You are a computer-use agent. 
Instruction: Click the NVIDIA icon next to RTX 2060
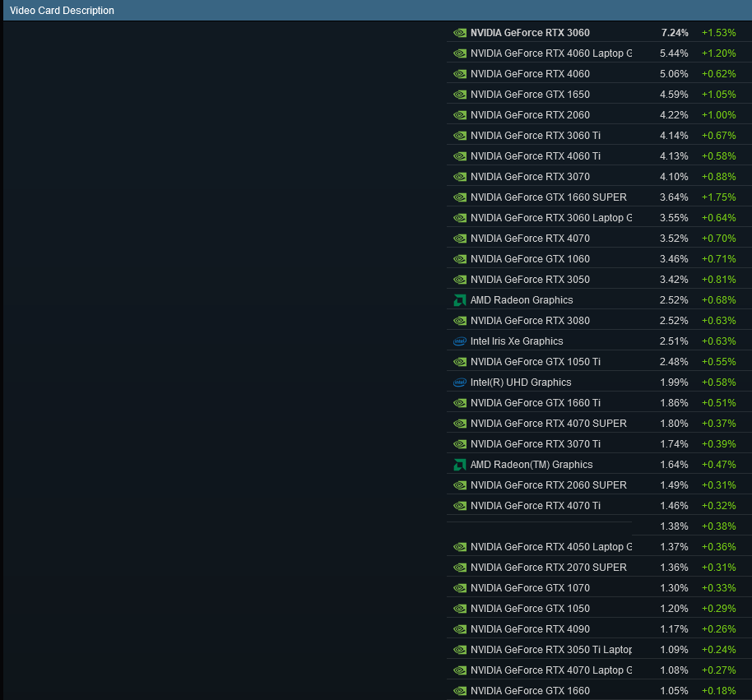click(459, 115)
